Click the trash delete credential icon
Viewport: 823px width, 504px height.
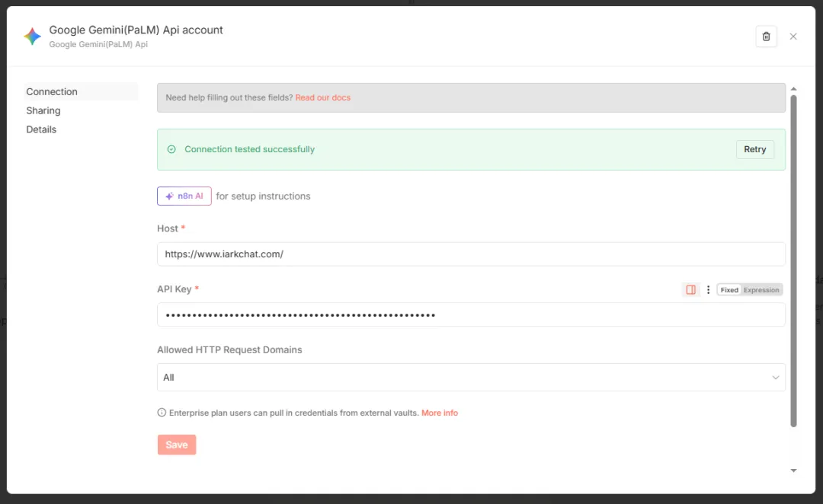(766, 37)
